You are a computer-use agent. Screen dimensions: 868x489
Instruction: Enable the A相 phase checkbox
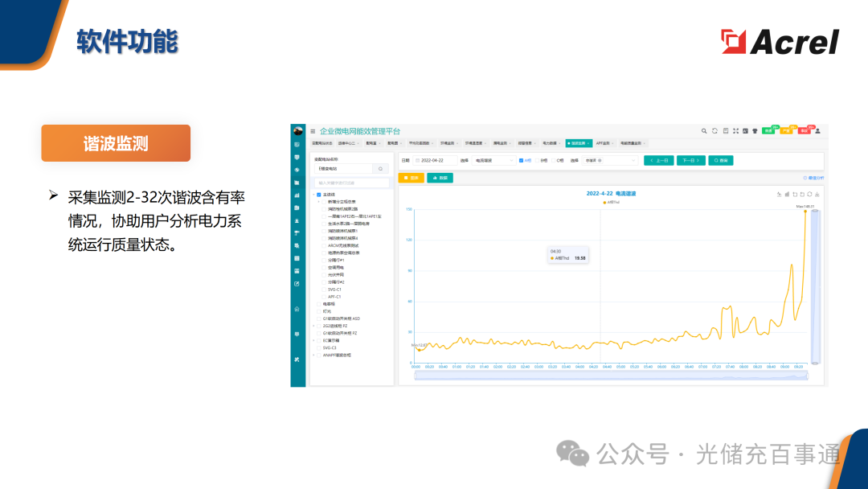pos(521,161)
